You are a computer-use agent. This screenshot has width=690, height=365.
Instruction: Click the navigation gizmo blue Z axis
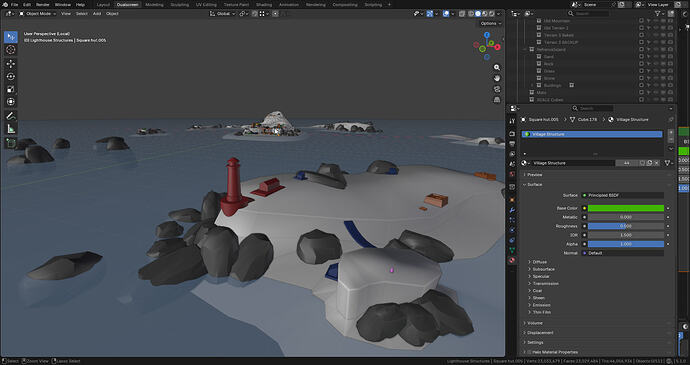[x=487, y=35]
